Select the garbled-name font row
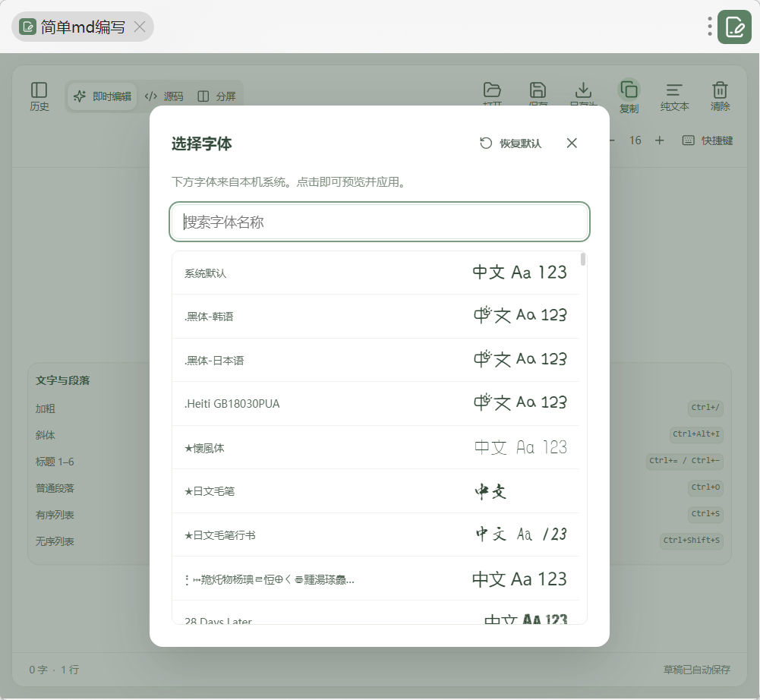 (376, 579)
